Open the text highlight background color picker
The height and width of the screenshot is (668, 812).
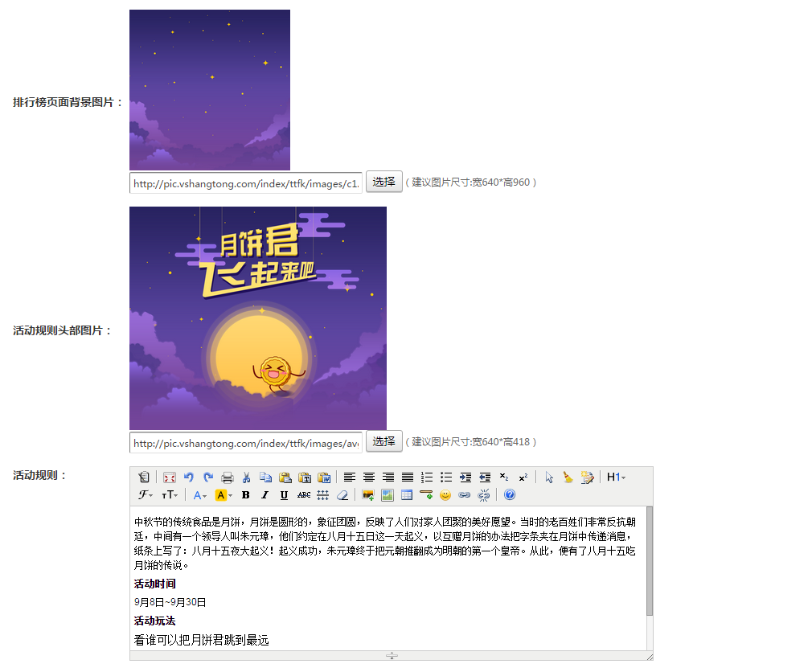point(224,495)
